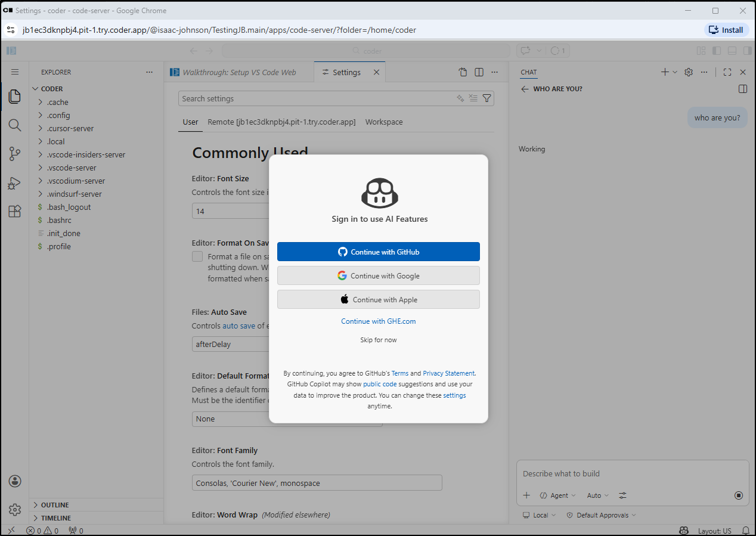The image size is (756, 536).
Task: Click the split editor right icon
Action: click(479, 72)
